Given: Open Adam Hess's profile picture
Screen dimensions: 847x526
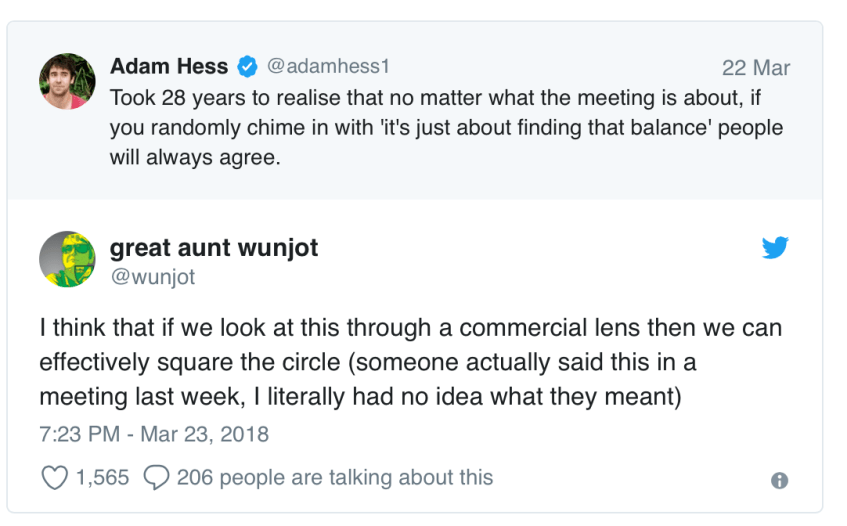Looking at the screenshot, I should pos(67,81).
